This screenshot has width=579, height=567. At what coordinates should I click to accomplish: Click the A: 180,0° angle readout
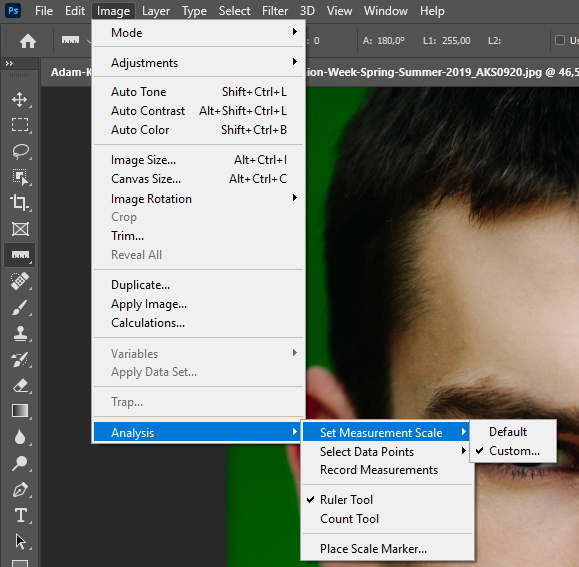(384, 41)
